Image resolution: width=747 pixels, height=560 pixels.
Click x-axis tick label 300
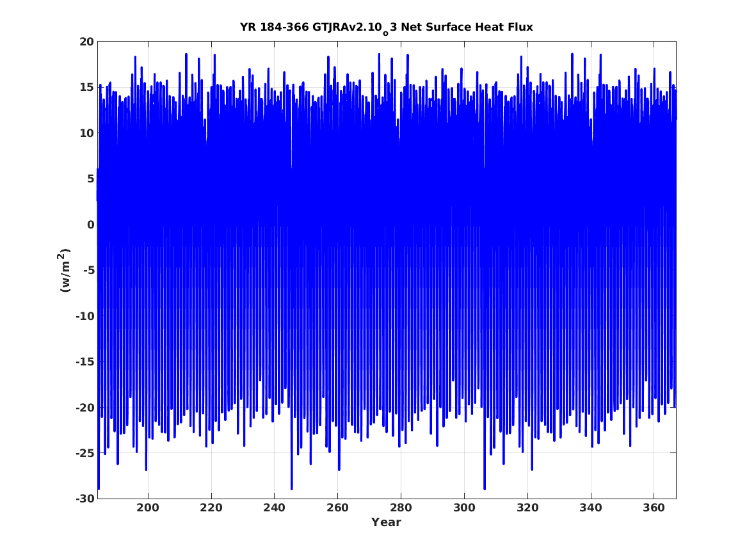(464, 508)
